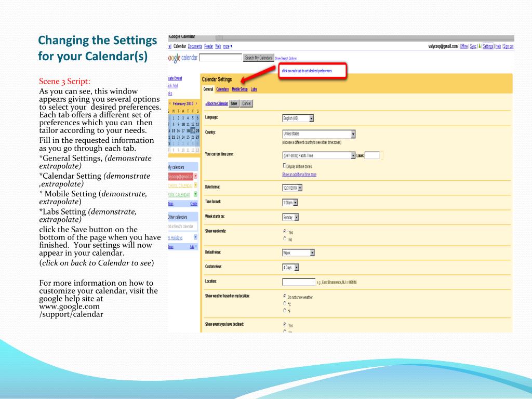
Task: Open options arrow for WORK CALENDAR
Action: point(195,194)
